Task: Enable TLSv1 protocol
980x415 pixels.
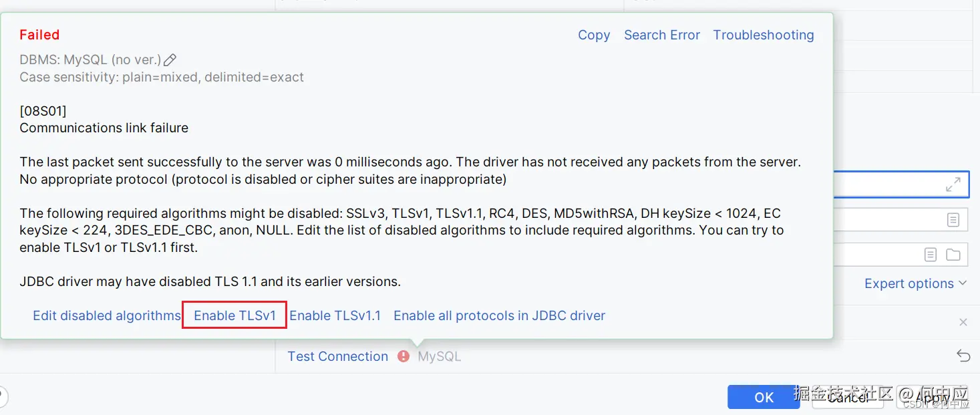Action: pyautogui.click(x=234, y=315)
